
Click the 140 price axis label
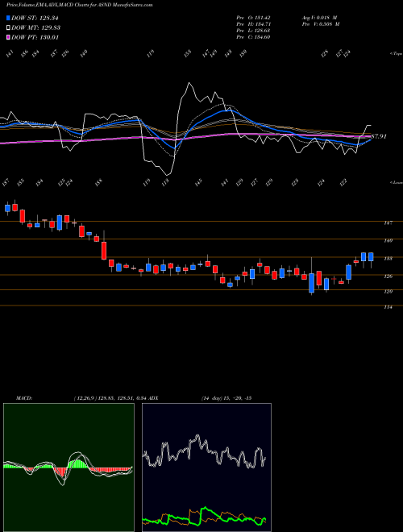(388, 240)
